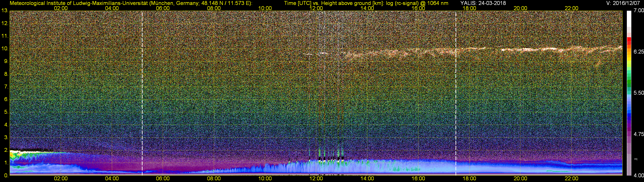Click the 04:00 label on the bottom time axis
The height and width of the screenshot is (182, 644).
pos(112,179)
